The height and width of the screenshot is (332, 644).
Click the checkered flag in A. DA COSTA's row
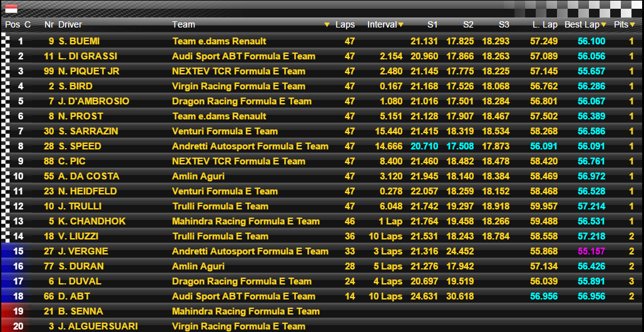point(5,176)
